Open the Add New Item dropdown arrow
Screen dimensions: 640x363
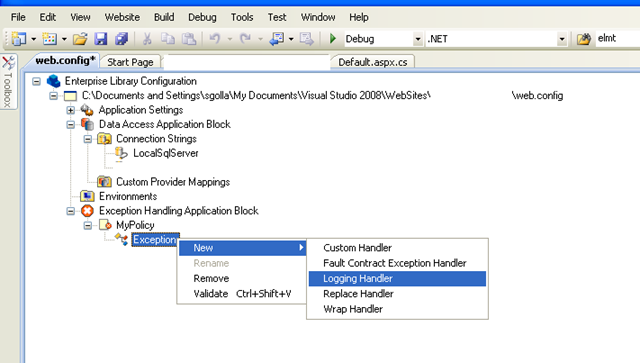(64, 39)
